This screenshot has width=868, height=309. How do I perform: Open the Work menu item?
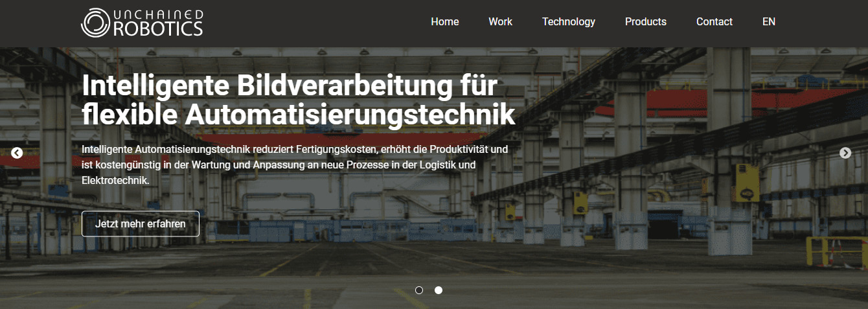pyautogui.click(x=500, y=21)
